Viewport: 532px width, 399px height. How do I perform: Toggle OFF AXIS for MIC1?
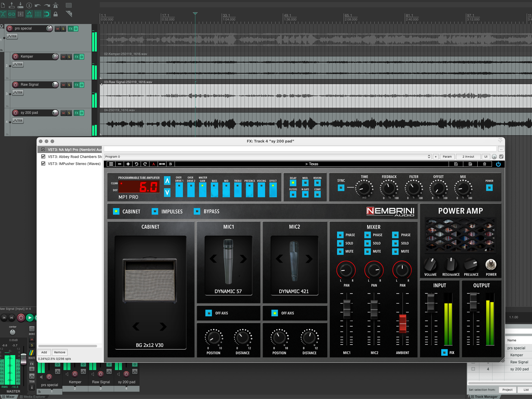pyautogui.click(x=209, y=313)
